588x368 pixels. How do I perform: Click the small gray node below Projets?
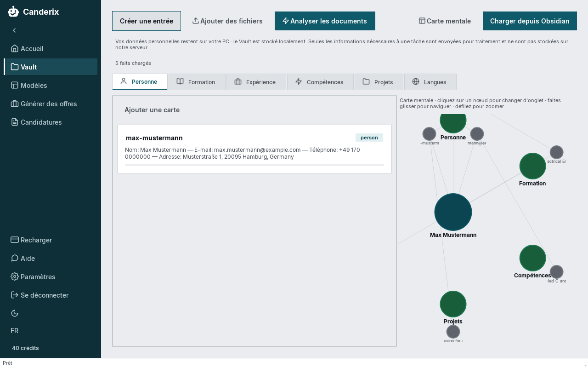(x=453, y=331)
